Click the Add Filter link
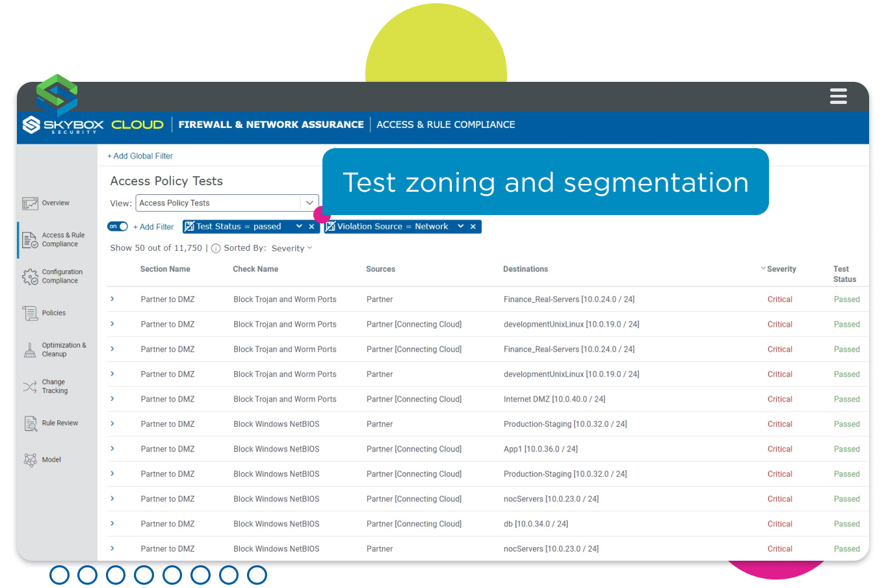The image size is (886, 588). tap(153, 227)
